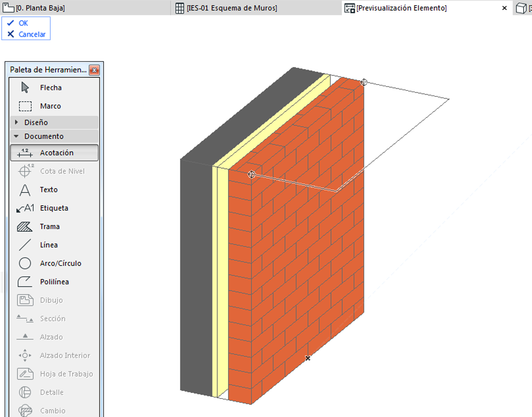
Task: Select the Marco marquee tool
Action: 54,106
